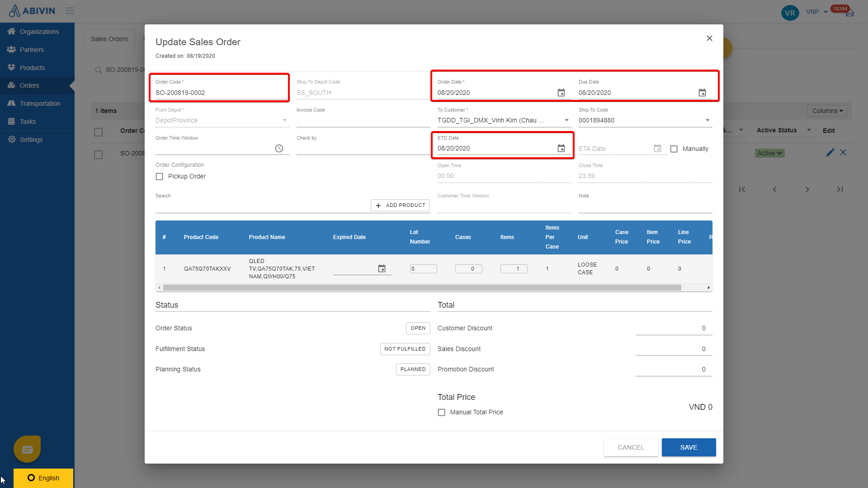Click the CANCEL button
Screen dimensions: 868x488
point(631,447)
